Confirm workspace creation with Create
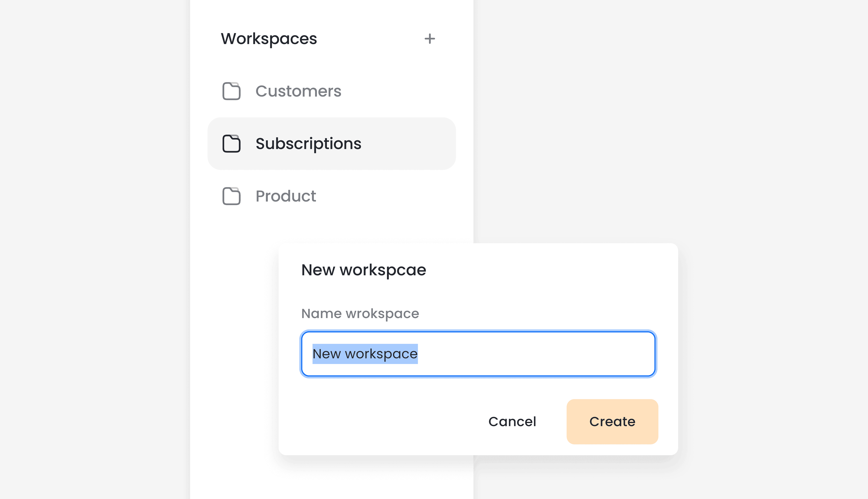868x499 pixels. coord(612,422)
